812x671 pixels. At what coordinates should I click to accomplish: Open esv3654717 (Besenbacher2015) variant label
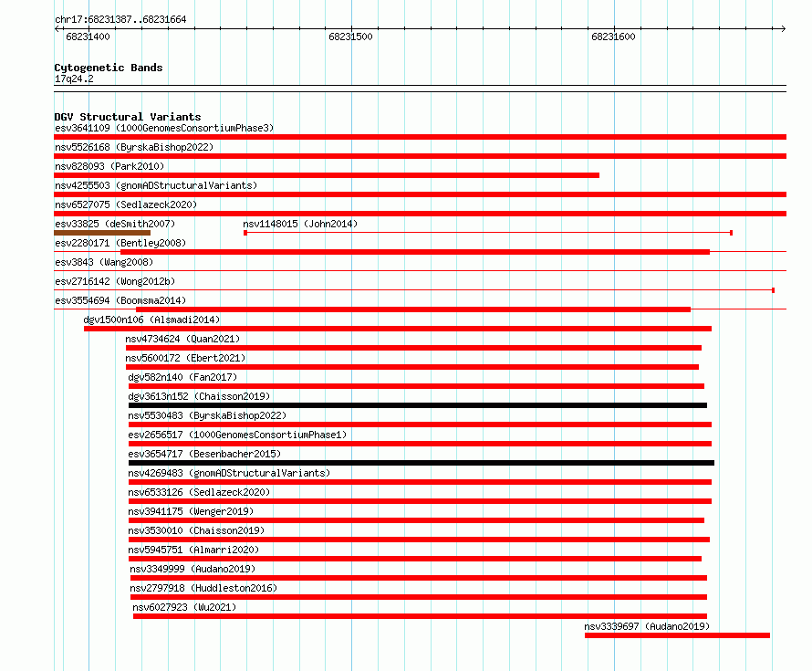(x=204, y=454)
